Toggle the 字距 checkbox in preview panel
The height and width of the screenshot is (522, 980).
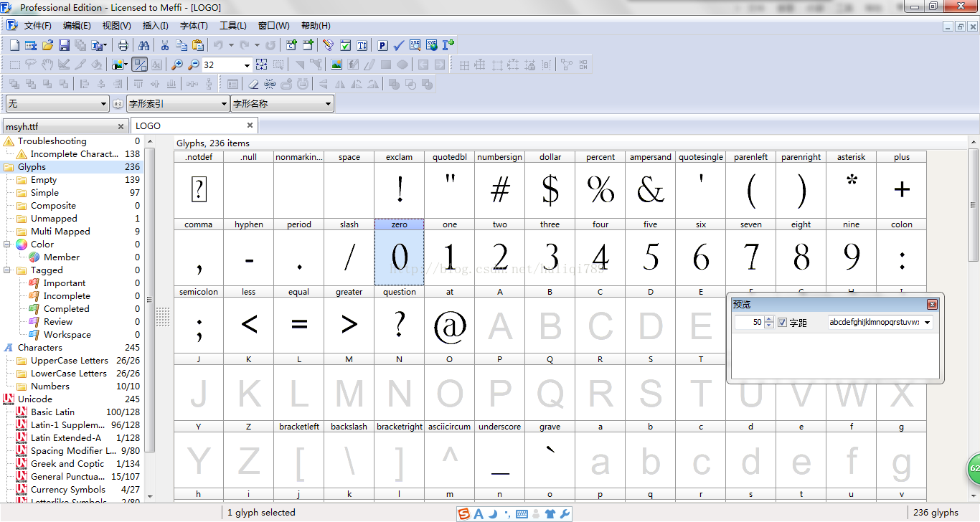[783, 323]
